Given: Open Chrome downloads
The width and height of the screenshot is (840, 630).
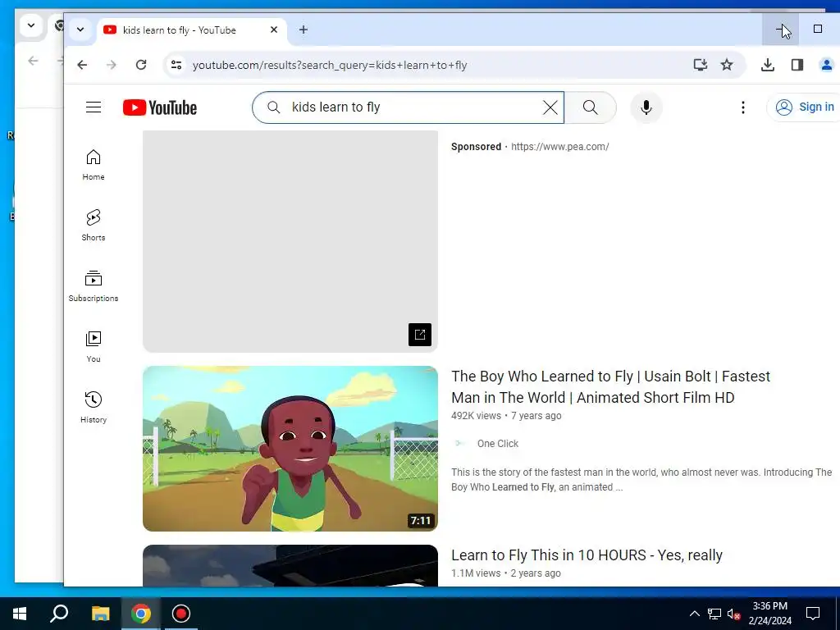Looking at the screenshot, I should [x=768, y=65].
